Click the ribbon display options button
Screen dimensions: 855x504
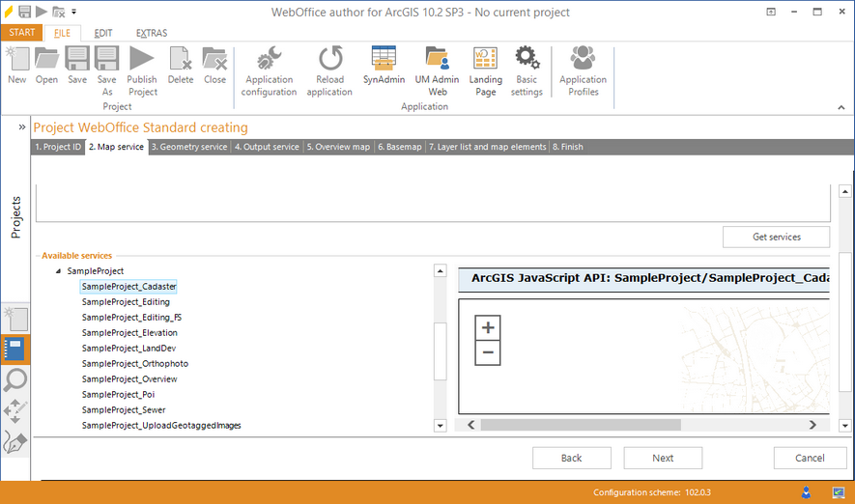click(x=771, y=12)
